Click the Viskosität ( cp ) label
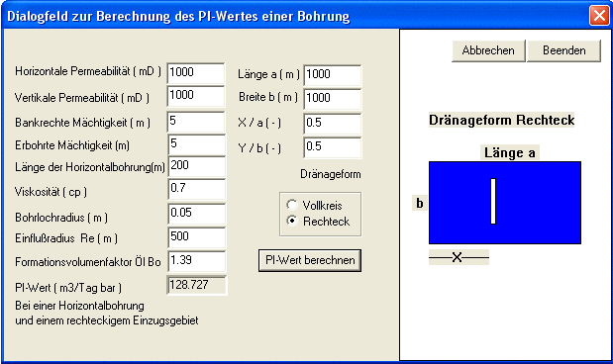The height and width of the screenshot is (364, 613). click(51, 192)
